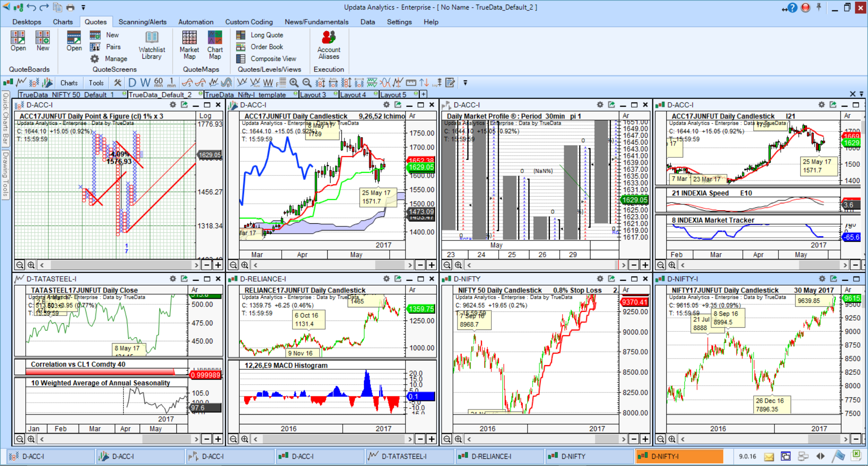The height and width of the screenshot is (466, 868).
Task: Open the Custom Coding ribbon tab
Action: 249,22
